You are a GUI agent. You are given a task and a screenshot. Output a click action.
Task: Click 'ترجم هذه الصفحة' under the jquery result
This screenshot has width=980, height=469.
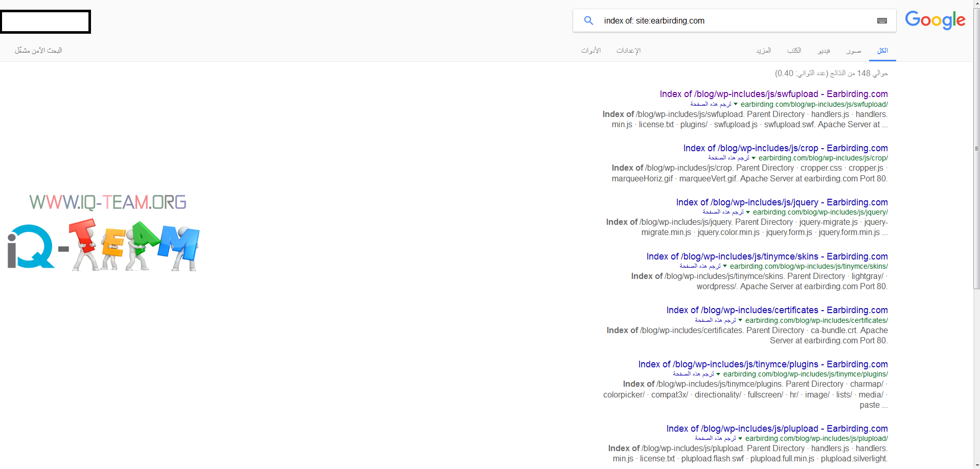tap(723, 212)
